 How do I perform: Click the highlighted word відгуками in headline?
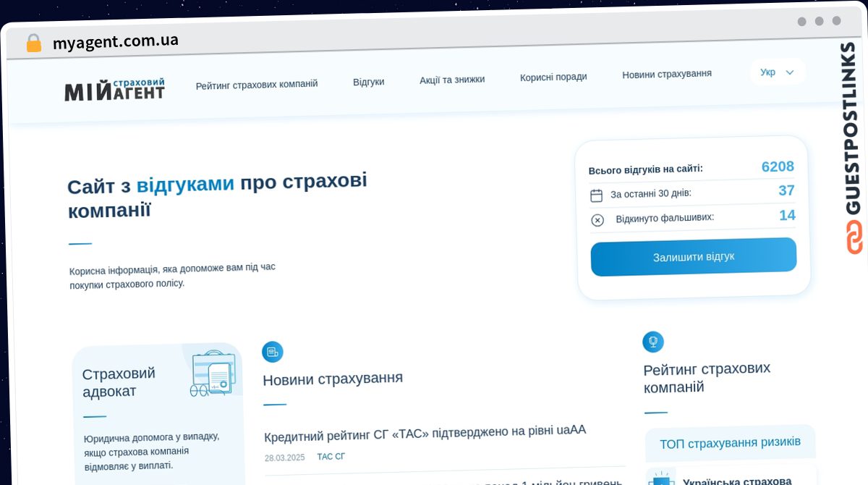pyautogui.click(x=185, y=184)
